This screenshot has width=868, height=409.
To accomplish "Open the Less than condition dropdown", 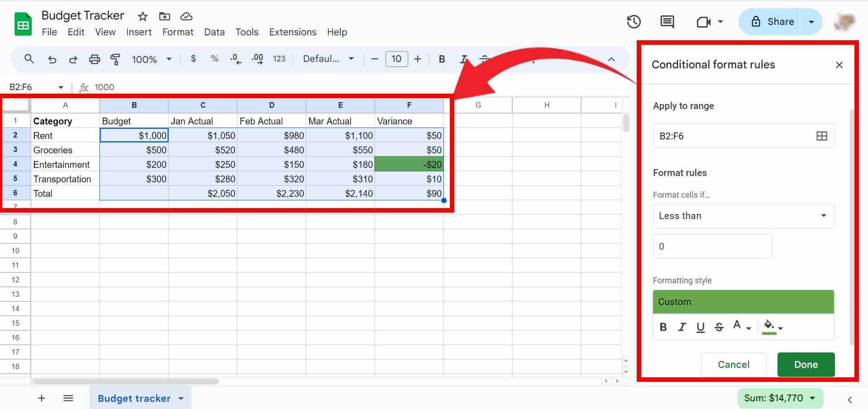I will tap(743, 216).
